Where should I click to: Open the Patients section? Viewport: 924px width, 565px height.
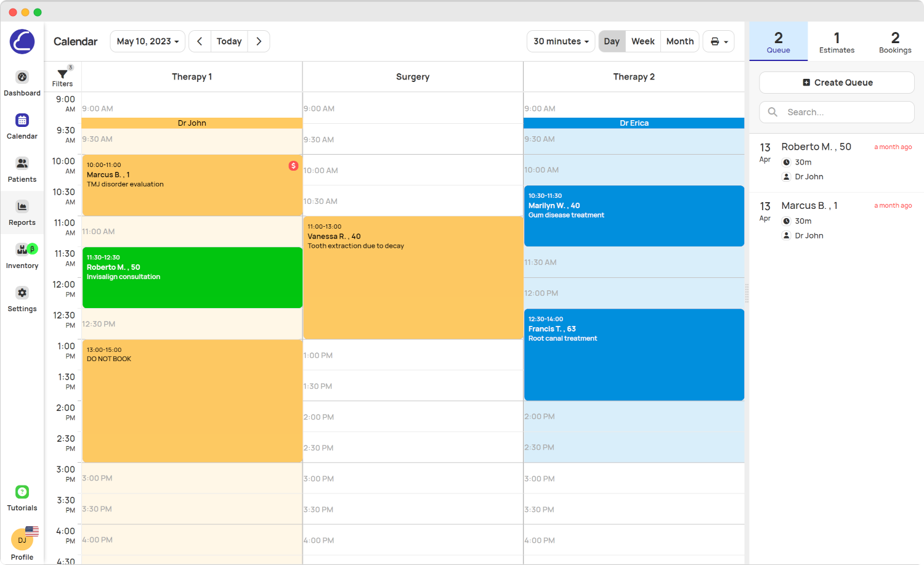(22, 169)
